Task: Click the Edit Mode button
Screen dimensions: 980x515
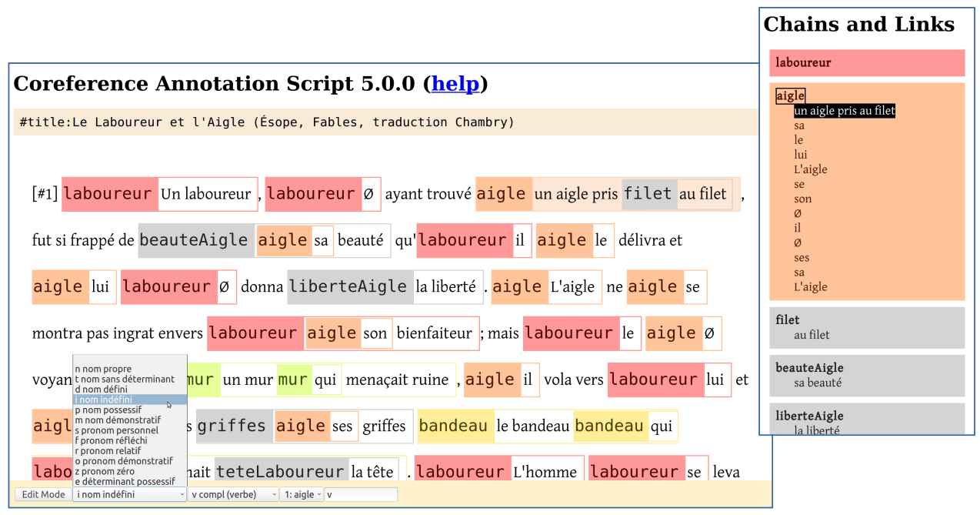Action: [42, 494]
